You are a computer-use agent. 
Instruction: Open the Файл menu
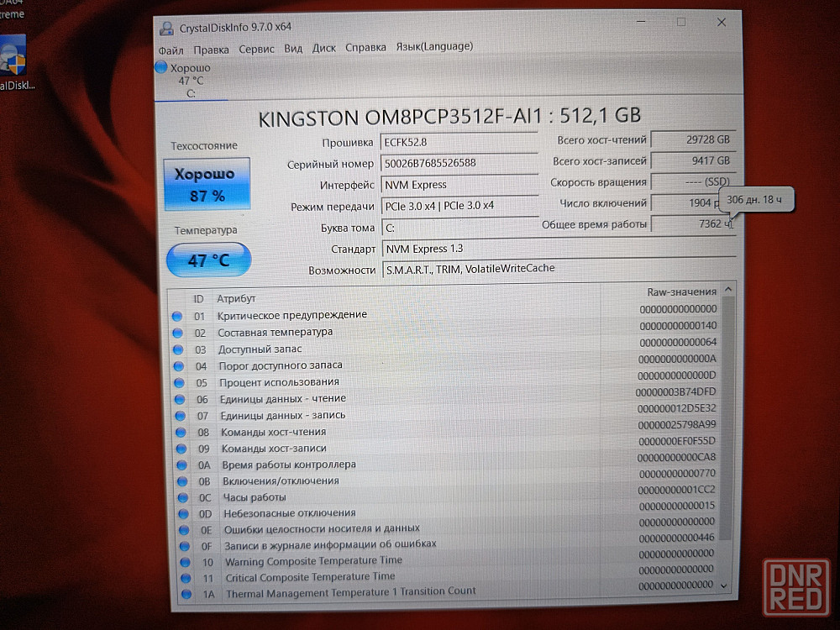[x=171, y=50]
